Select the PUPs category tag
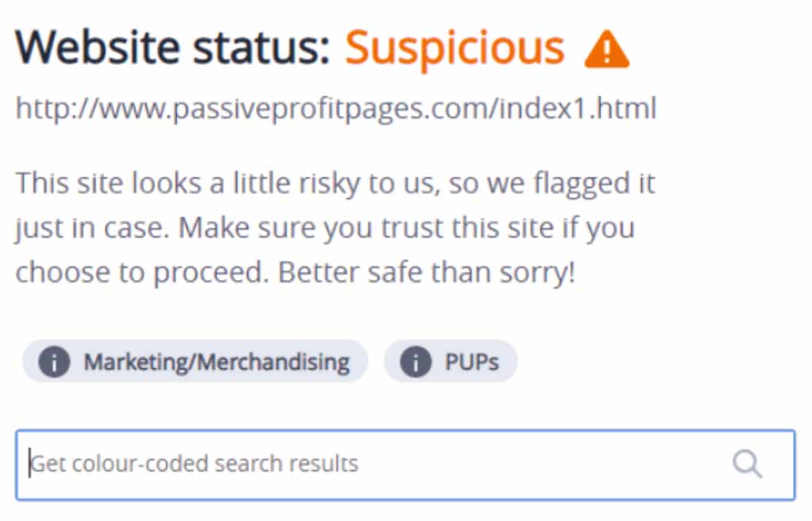Image resolution: width=812 pixels, height=521 pixels. (450, 362)
